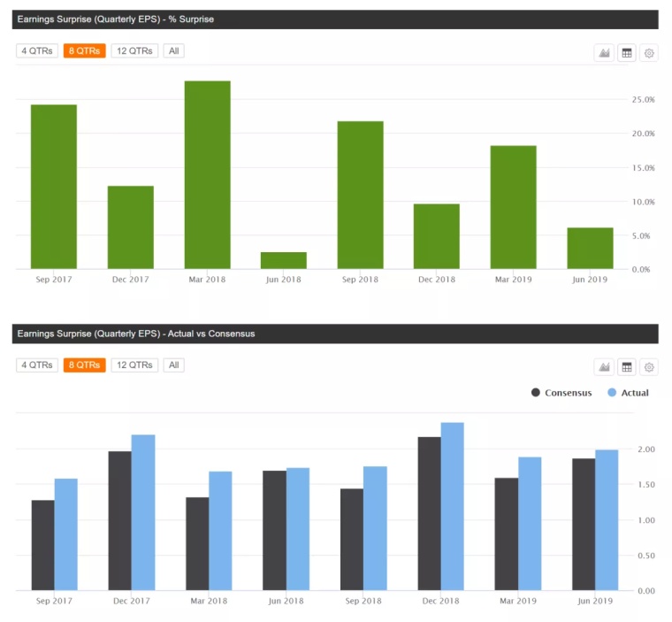Image resolution: width=672 pixels, height=622 pixels.
Task: Click the Dec 2018 blue Actual bar
Action: coord(452,506)
